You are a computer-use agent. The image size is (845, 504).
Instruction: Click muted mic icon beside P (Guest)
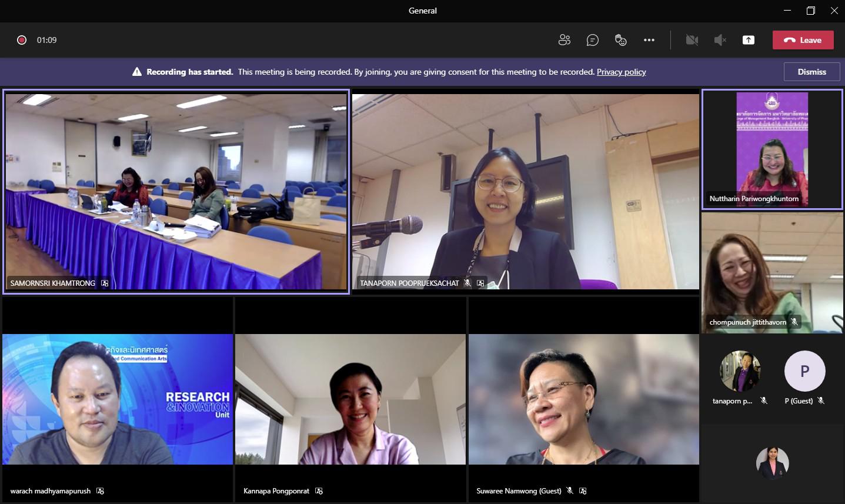pyautogui.click(x=821, y=400)
